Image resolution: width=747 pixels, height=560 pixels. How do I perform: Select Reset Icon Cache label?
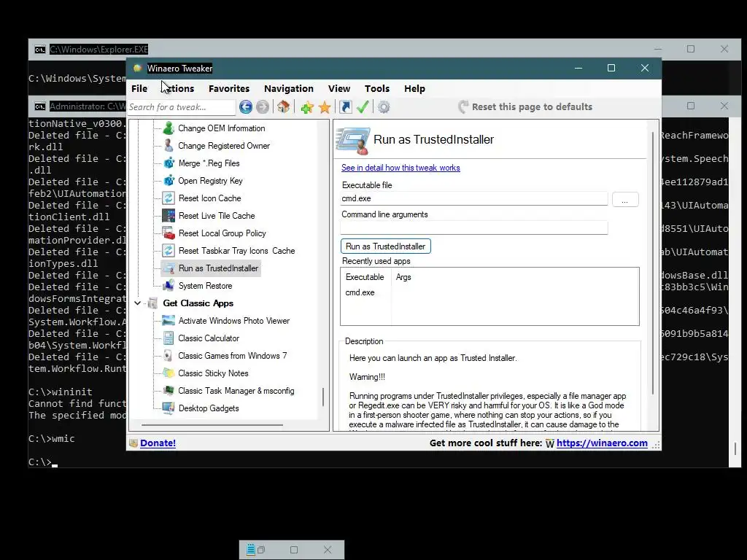pyautogui.click(x=209, y=198)
